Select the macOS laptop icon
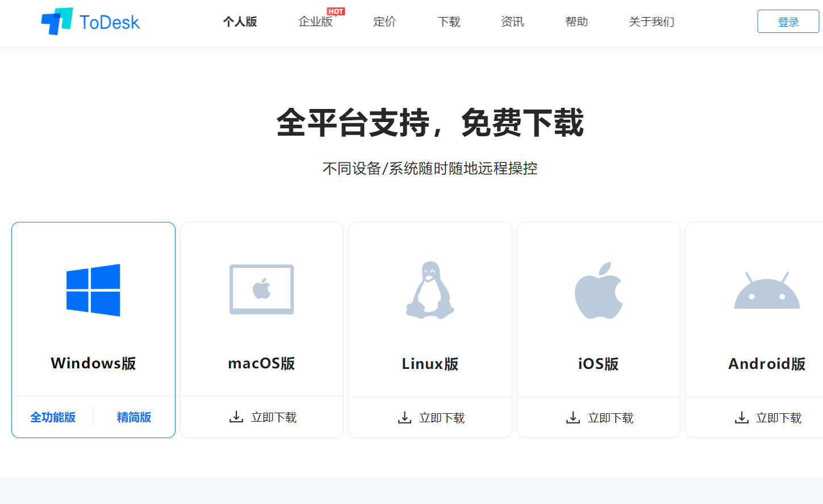Image resolution: width=823 pixels, height=504 pixels. [x=262, y=289]
